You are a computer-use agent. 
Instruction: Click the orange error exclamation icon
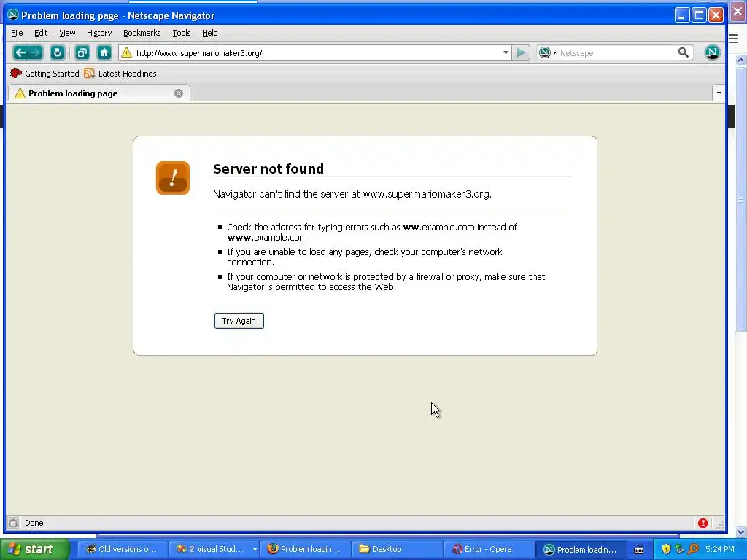click(x=172, y=178)
